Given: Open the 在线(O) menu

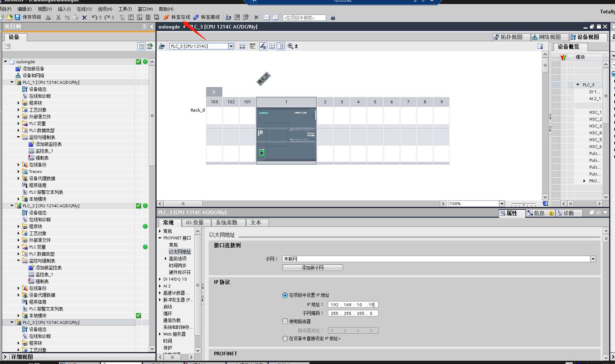Looking at the screenshot, I should coord(84,9).
